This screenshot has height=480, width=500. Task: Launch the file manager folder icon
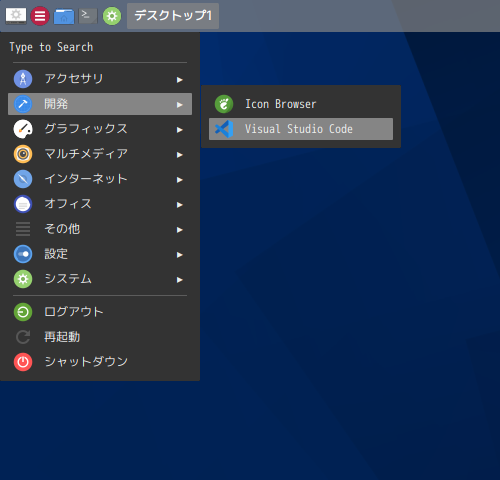(64, 16)
